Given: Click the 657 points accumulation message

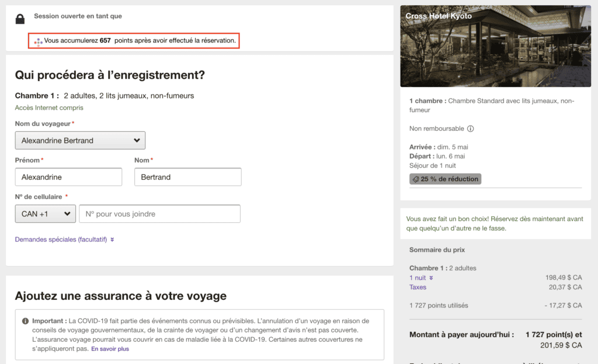Looking at the screenshot, I should pyautogui.click(x=140, y=41).
